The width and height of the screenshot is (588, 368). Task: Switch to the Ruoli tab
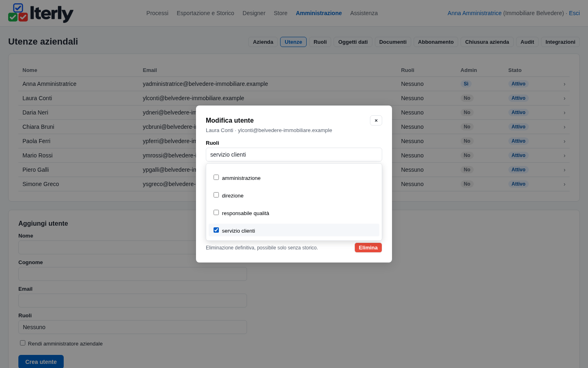point(320,42)
